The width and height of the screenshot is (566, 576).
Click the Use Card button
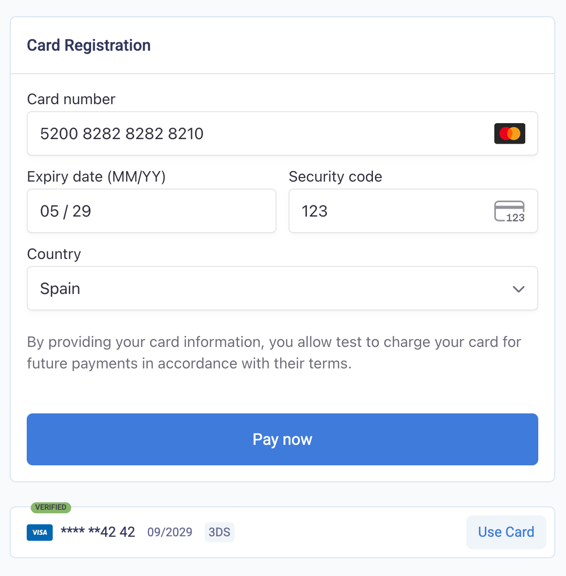(506, 532)
